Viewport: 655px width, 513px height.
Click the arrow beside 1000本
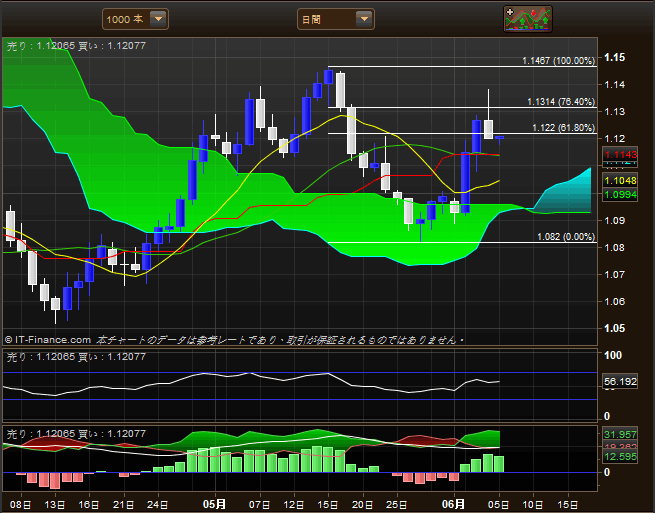tap(158, 19)
